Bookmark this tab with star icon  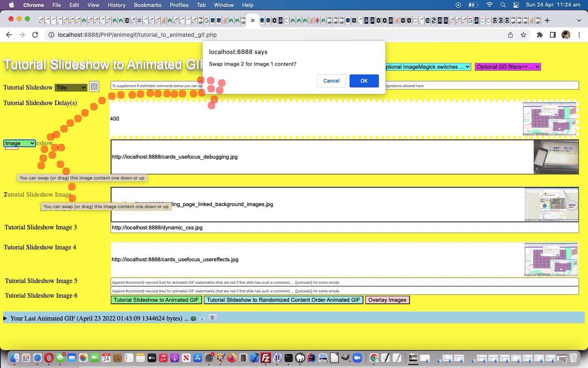523,35
